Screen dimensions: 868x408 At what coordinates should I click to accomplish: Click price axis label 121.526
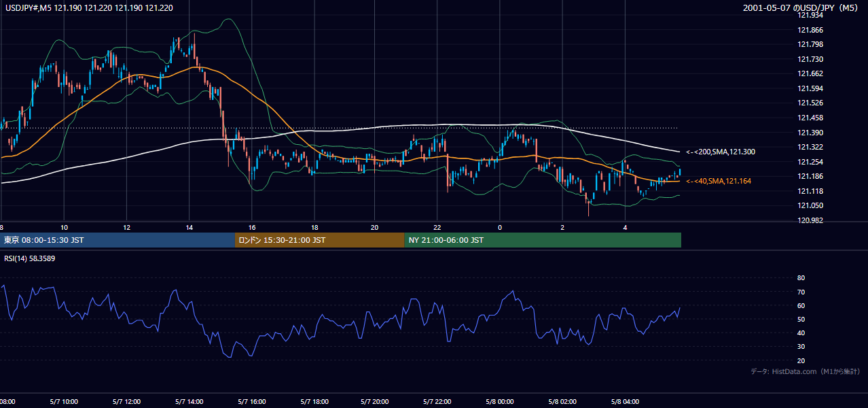coord(809,103)
